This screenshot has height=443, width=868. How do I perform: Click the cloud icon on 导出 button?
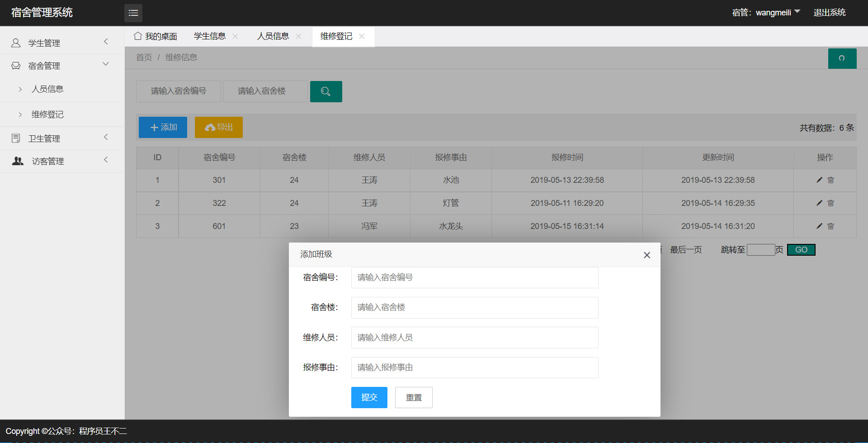(209, 127)
